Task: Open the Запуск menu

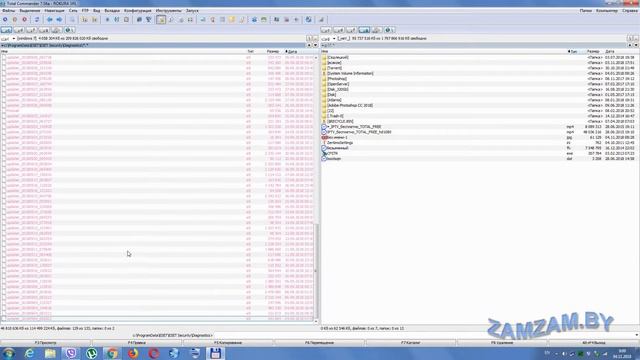Action: click(x=192, y=11)
